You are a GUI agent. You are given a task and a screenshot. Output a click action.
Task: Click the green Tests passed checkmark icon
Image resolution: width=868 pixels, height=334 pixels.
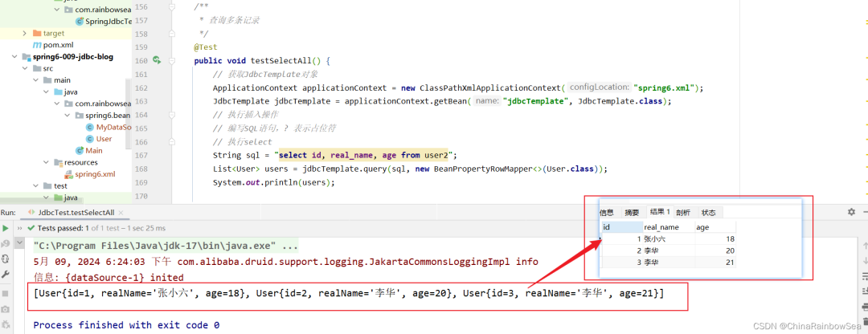point(32,228)
